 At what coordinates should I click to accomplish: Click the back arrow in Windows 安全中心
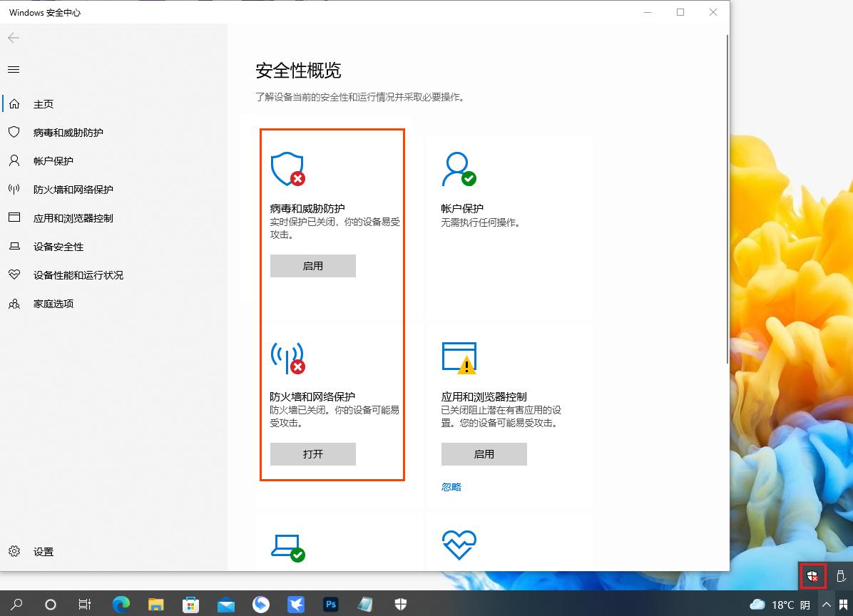tap(14, 38)
